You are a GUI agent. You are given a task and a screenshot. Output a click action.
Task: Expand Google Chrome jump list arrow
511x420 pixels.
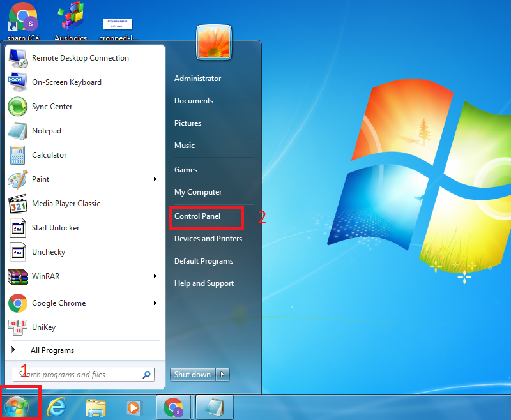click(155, 303)
